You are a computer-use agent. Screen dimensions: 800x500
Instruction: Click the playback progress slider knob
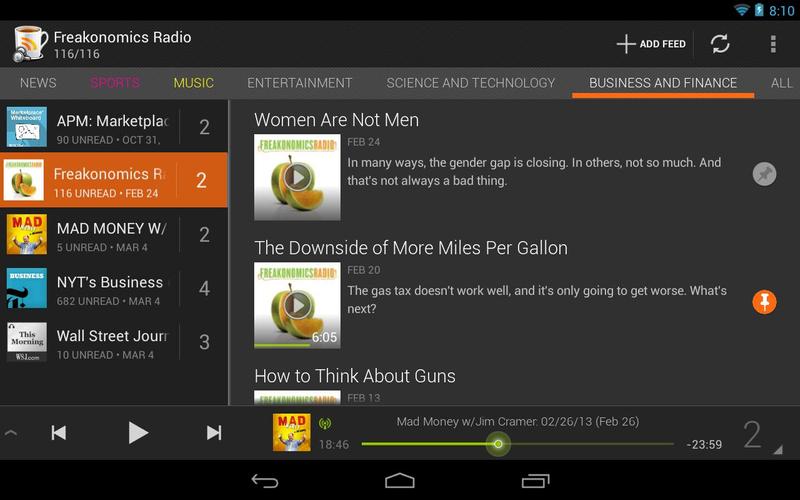[498, 444]
